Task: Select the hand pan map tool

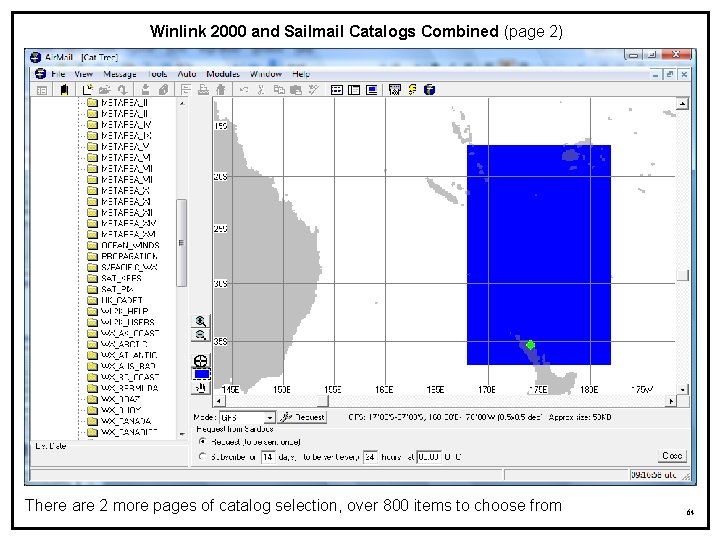Action: 200,388
